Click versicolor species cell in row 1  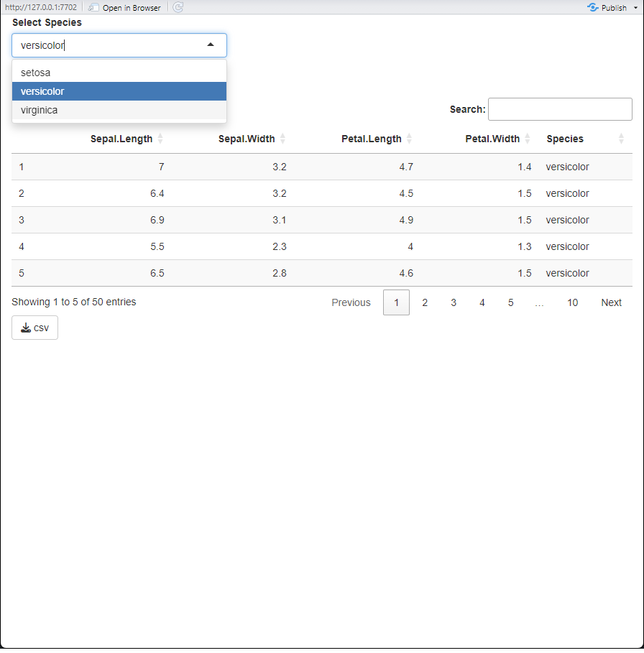(x=567, y=167)
